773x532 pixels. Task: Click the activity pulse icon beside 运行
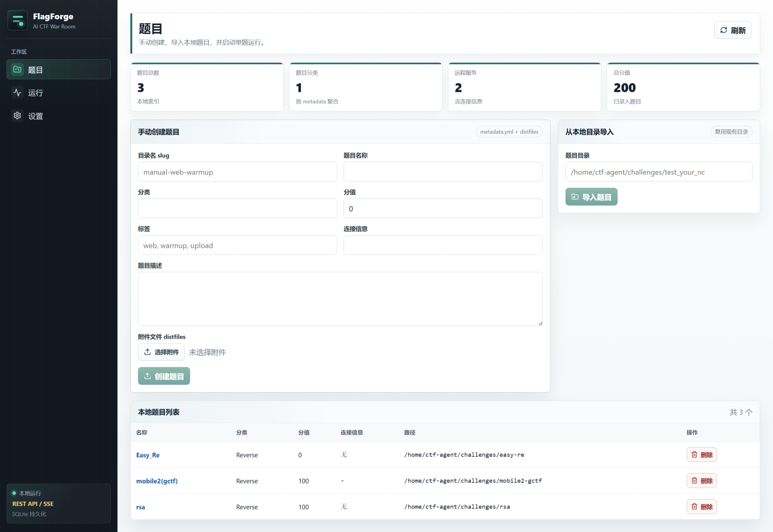coord(17,93)
